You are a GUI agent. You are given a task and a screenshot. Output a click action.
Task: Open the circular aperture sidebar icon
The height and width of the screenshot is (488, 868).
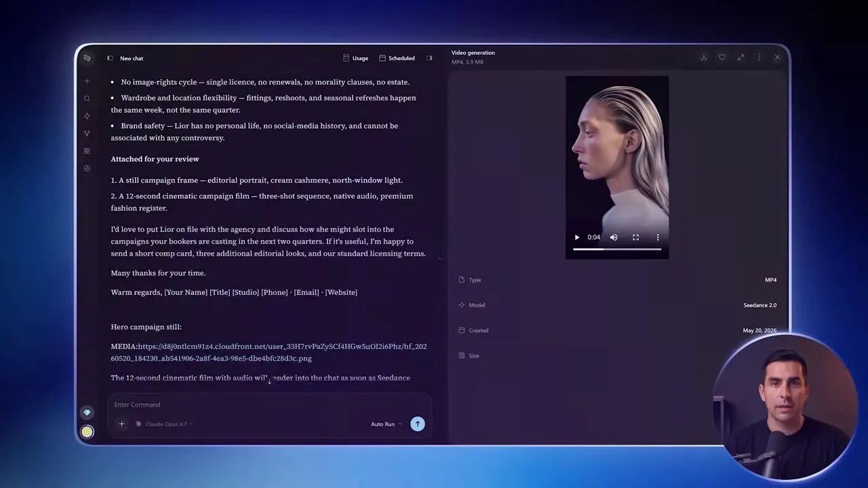[87, 168]
